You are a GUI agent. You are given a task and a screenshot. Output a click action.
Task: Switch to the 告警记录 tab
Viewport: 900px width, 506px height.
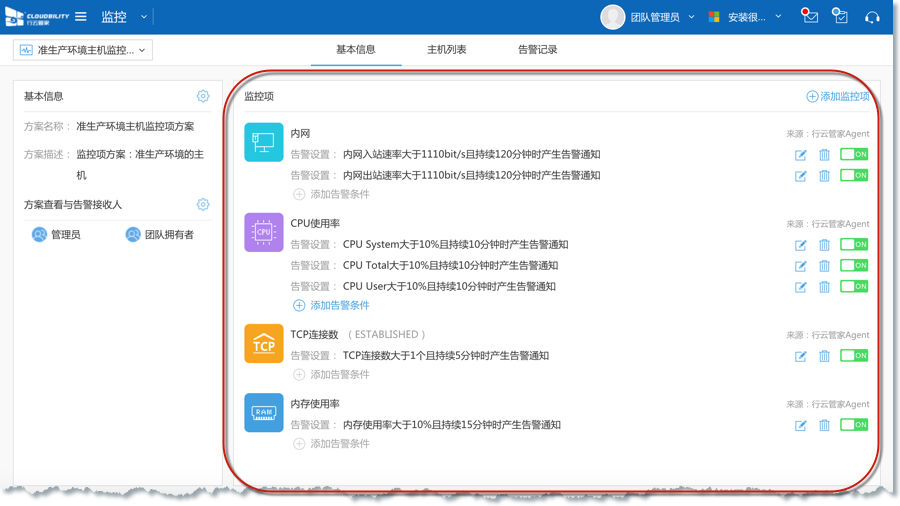pos(537,49)
